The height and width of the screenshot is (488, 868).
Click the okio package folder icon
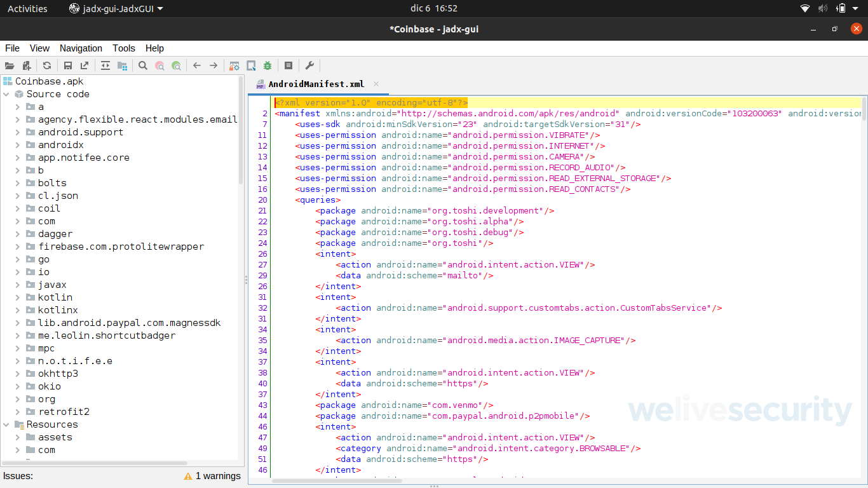[31, 386]
